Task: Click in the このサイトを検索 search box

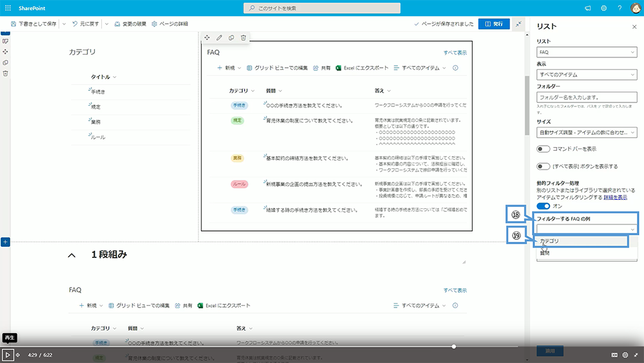Action: pyautogui.click(x=321, y=8)
